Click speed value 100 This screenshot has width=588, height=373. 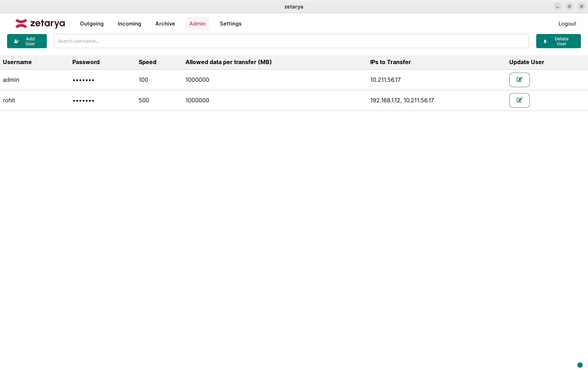coord(143,80)
